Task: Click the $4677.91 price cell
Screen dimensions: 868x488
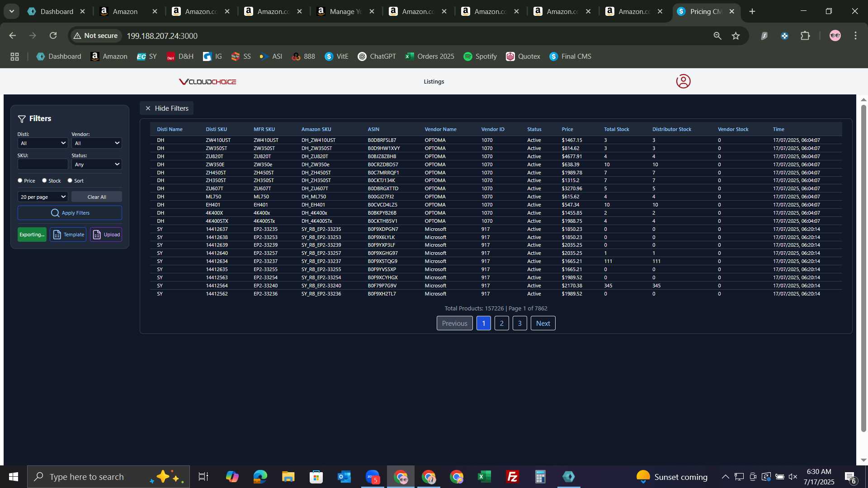Action: [572, 156]
